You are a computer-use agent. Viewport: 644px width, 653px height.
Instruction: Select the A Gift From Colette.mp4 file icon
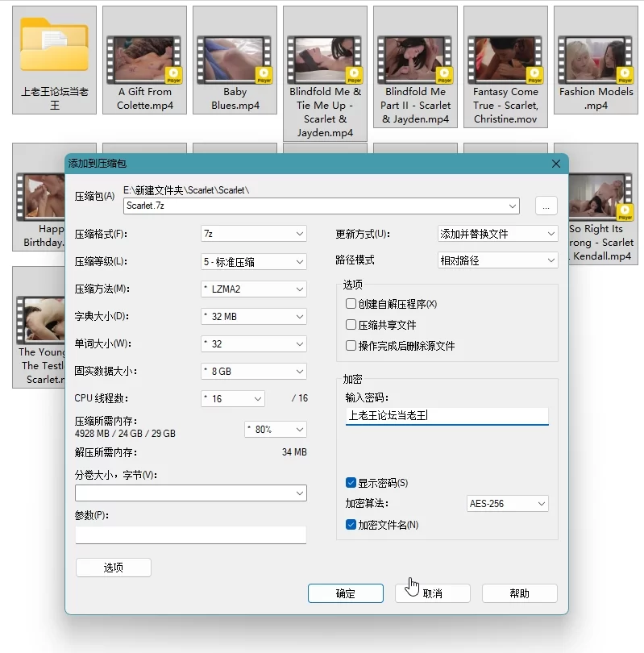coord(145,60)
